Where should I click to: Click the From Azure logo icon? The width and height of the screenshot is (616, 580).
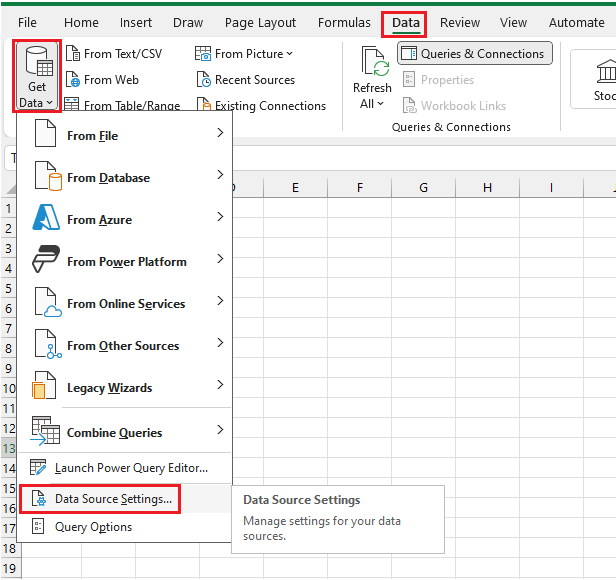click(46, 217)
